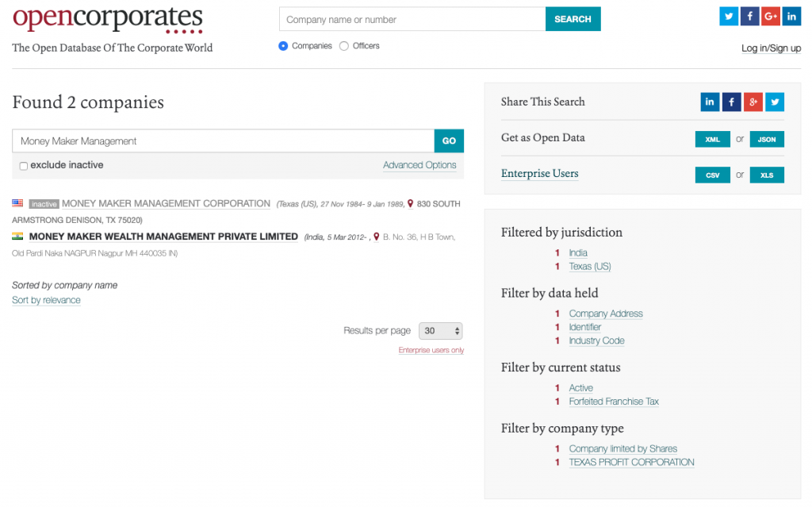Filter by Industry Code data

[x=596, y=341]
